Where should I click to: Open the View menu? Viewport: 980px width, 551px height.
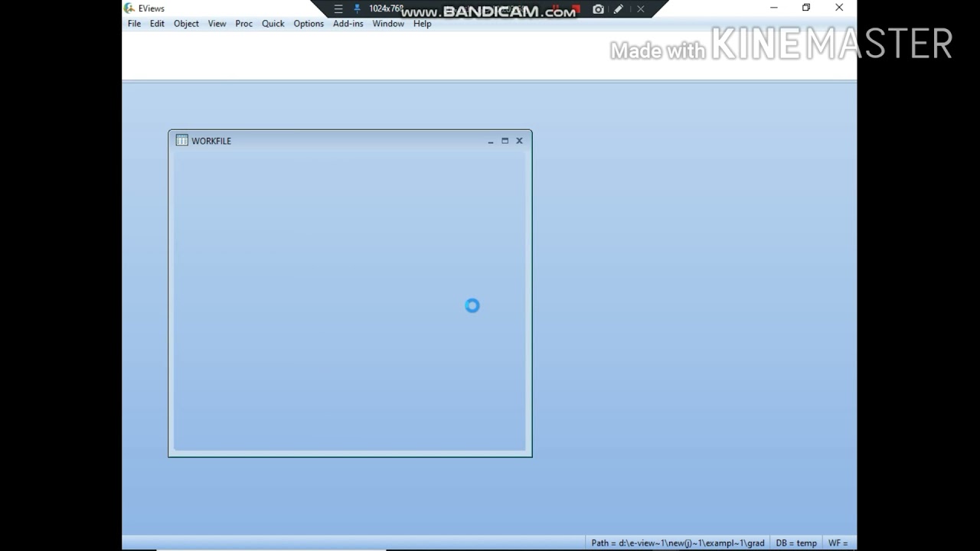(x=217, y=24)
